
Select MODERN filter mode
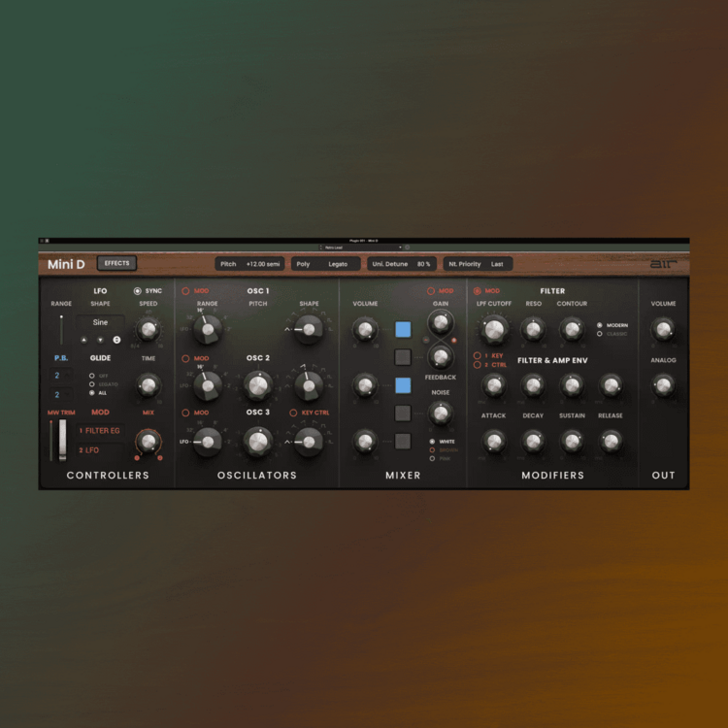(x=600, y=325)
